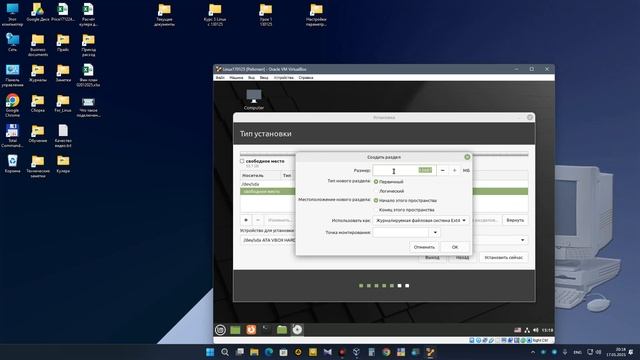The height and width of the screenshot is (360, 640).
Task: Open the Устройства menu in VirtualBox
Action: (284, 78)
